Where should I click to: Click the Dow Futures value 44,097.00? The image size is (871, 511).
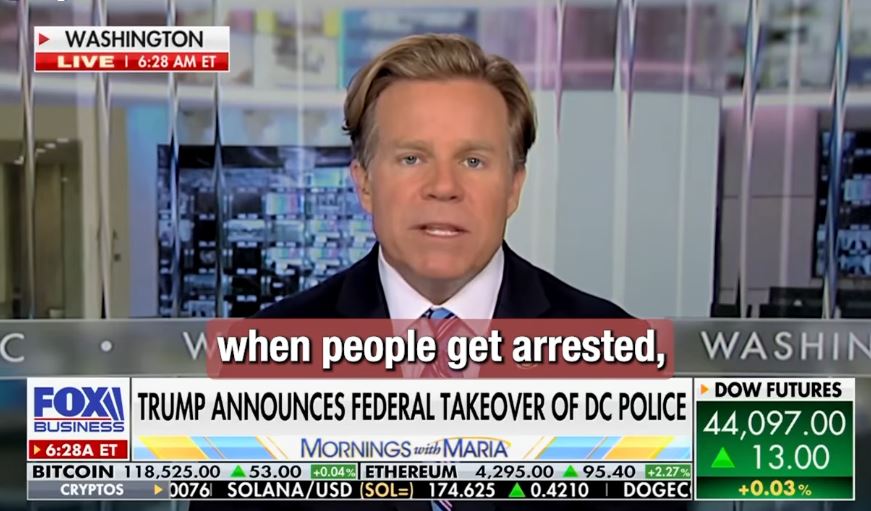tap(775, 424)
